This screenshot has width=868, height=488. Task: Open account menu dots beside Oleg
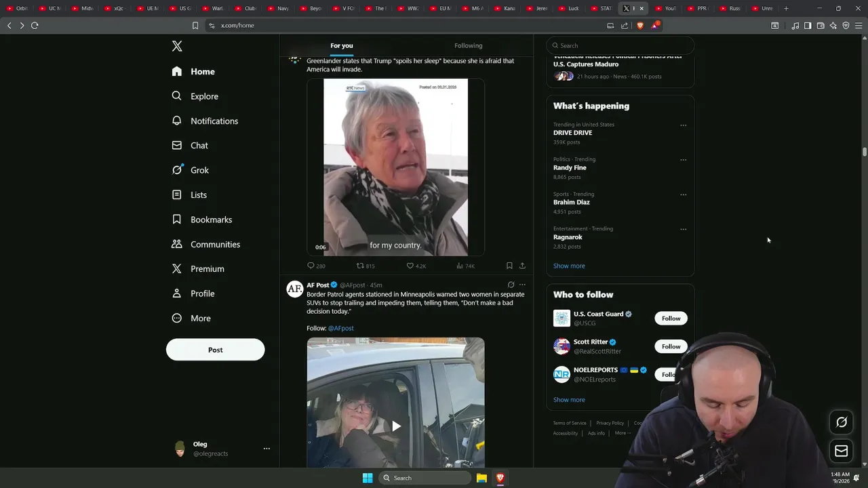pos(267,449)
